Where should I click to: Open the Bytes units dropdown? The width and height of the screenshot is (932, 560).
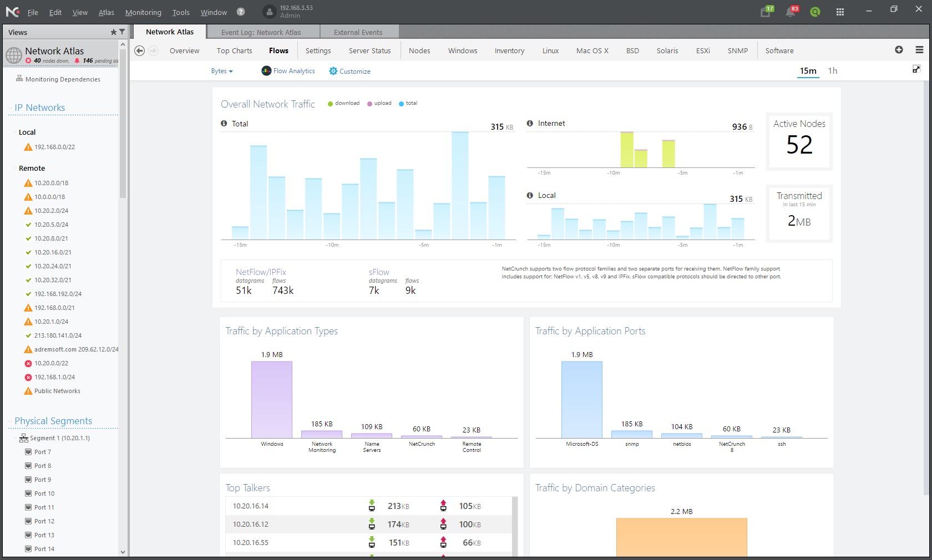(221, 71)
